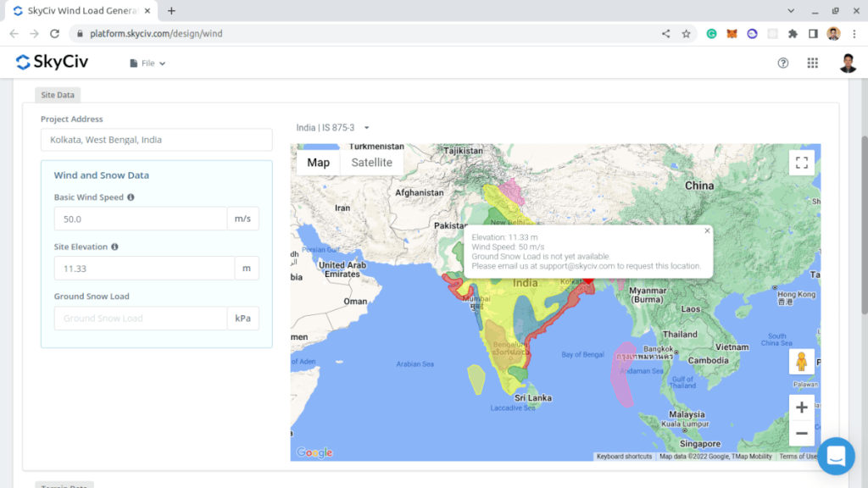The image size is (868, 488).
Task: Zoom out using the map minus button
Action: pos(801,433)
